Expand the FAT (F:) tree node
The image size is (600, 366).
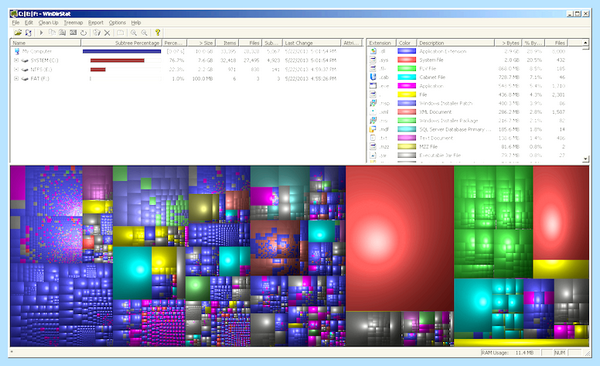pos(16,79)
